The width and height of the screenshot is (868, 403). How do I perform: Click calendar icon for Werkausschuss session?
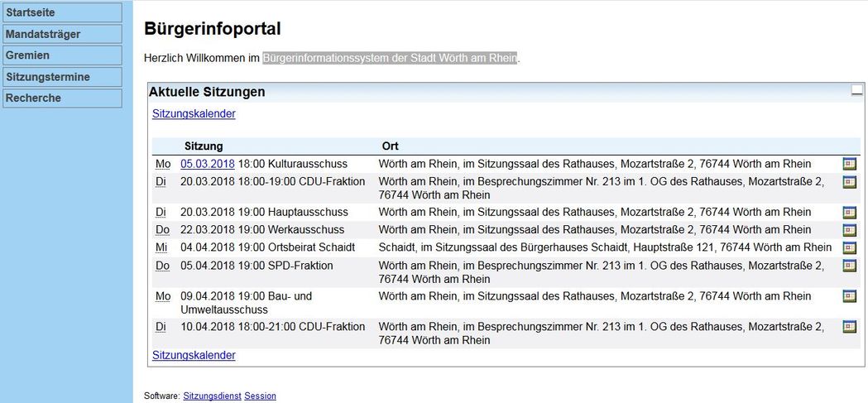point(849,230)
